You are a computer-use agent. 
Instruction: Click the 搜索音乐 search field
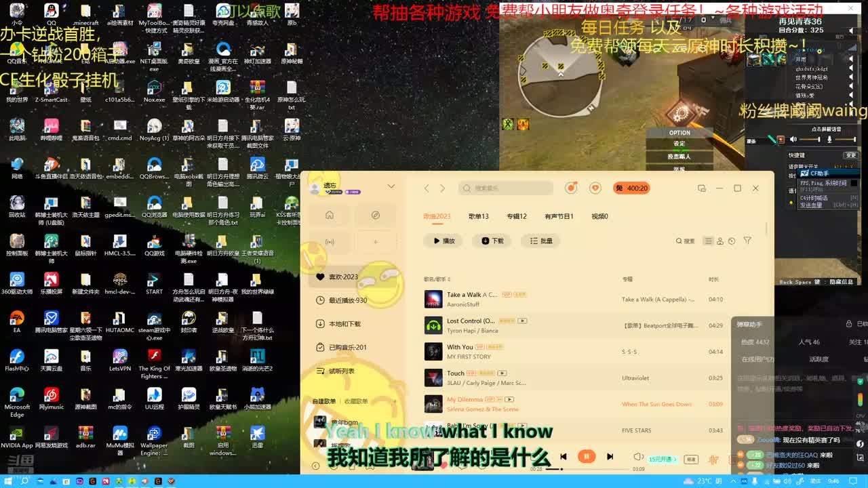[x=505, y=188]
